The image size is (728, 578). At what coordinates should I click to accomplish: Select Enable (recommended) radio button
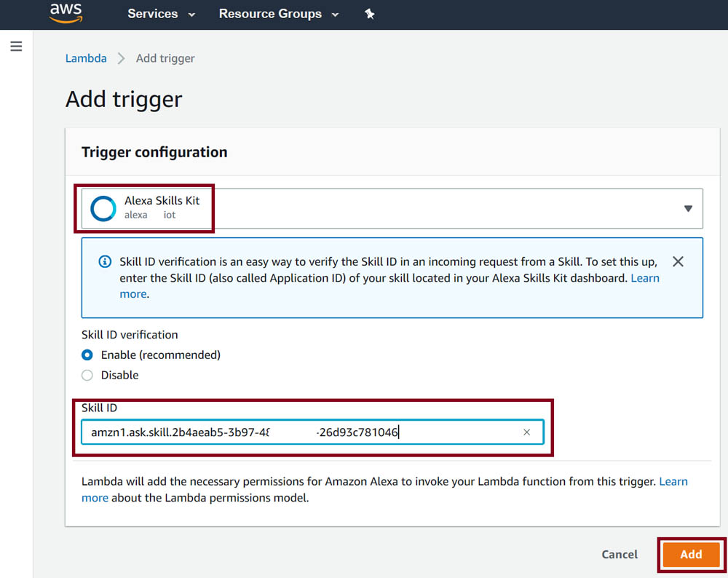click(x=87, y=355)
